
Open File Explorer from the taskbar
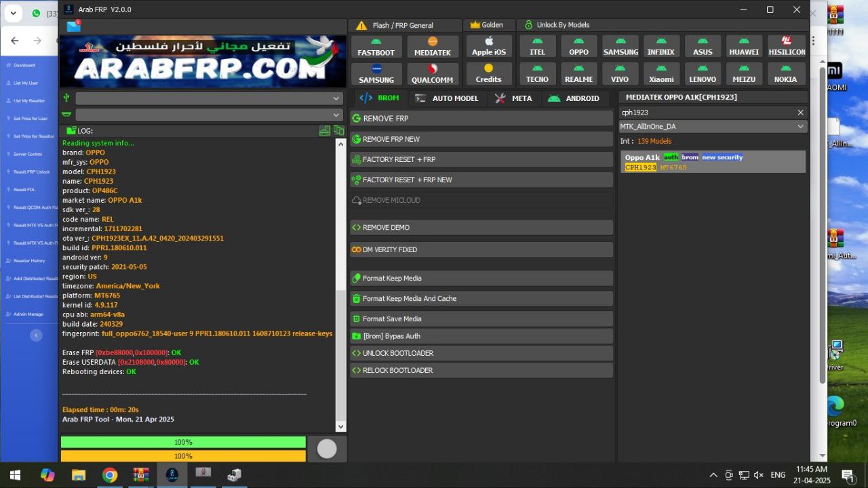coord(79,475)
